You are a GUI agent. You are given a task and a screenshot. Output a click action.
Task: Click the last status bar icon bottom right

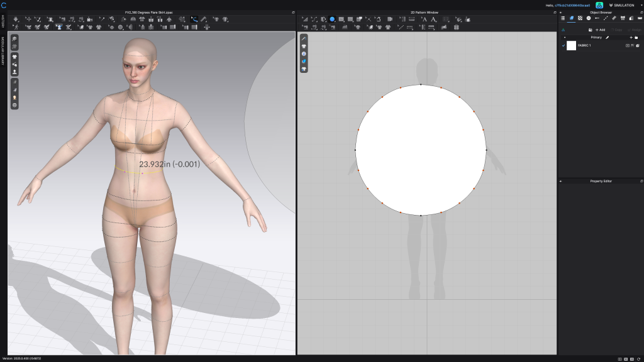tap(639, 359)
